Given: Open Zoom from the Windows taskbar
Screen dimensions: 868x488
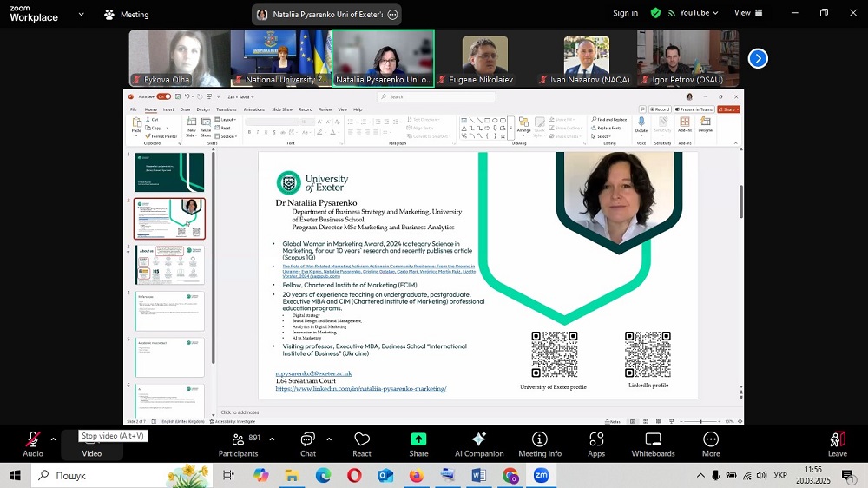Looking at the screenshot, I should pyautogui.click(x=541, y=476).
